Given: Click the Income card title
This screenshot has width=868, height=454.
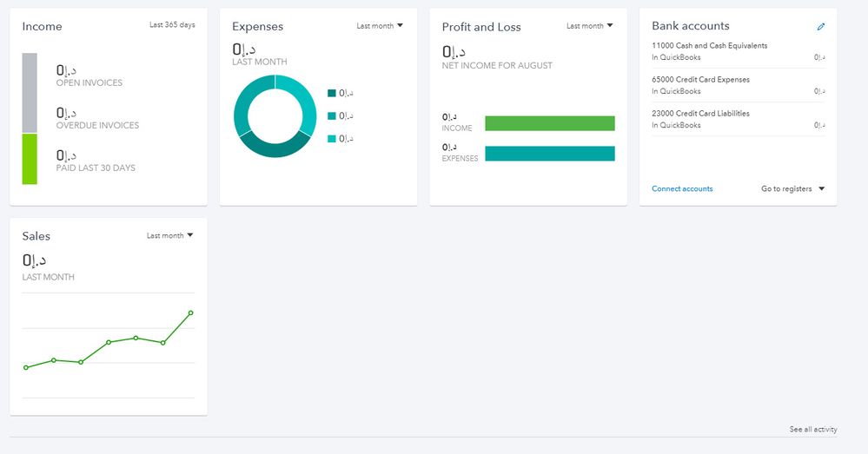Looking at the screenshot, I should [x=42, y=27].
